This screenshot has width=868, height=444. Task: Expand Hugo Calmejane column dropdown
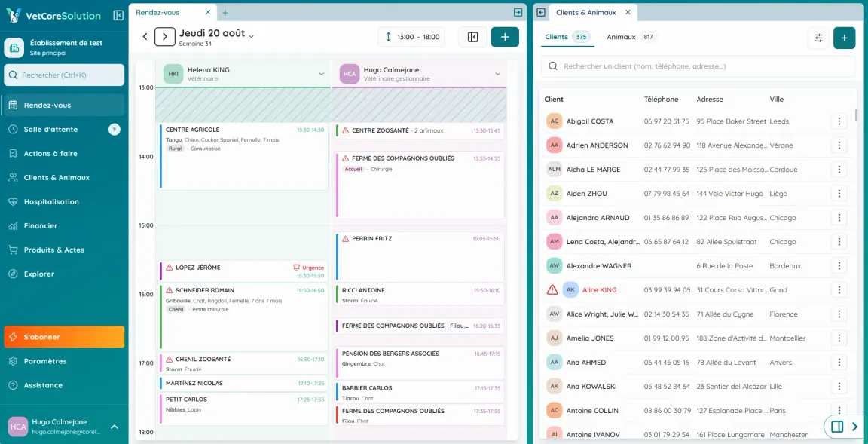click(x=497, y=74)
